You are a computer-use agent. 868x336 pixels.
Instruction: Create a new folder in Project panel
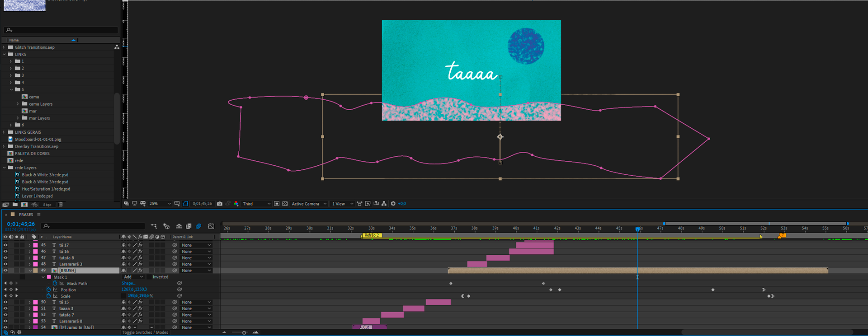click(15, 205)
